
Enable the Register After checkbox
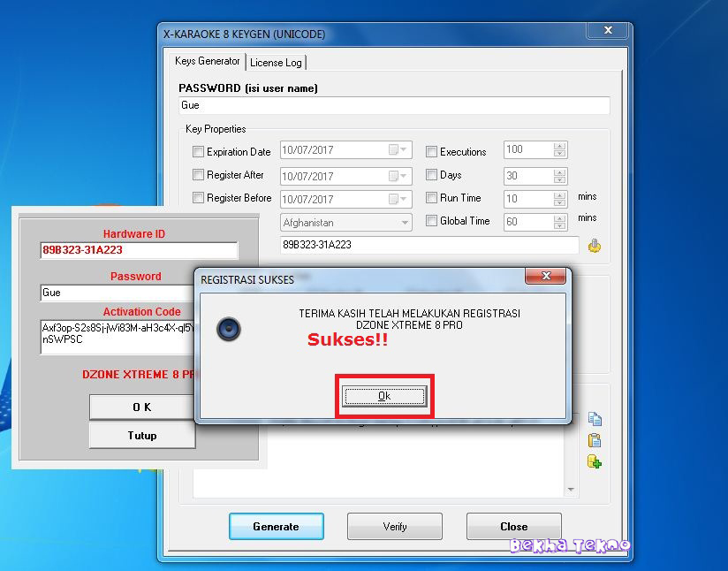(x=198, y=175)
